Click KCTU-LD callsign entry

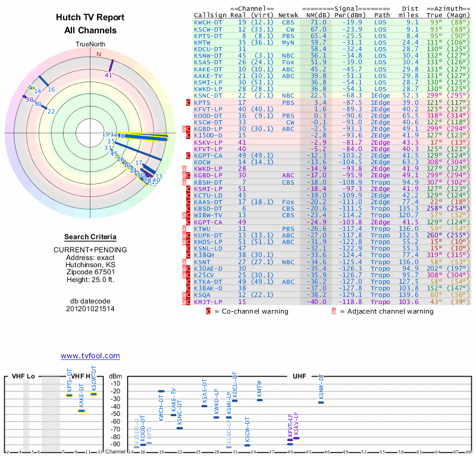pyautogui.click(x=208, y=196)
